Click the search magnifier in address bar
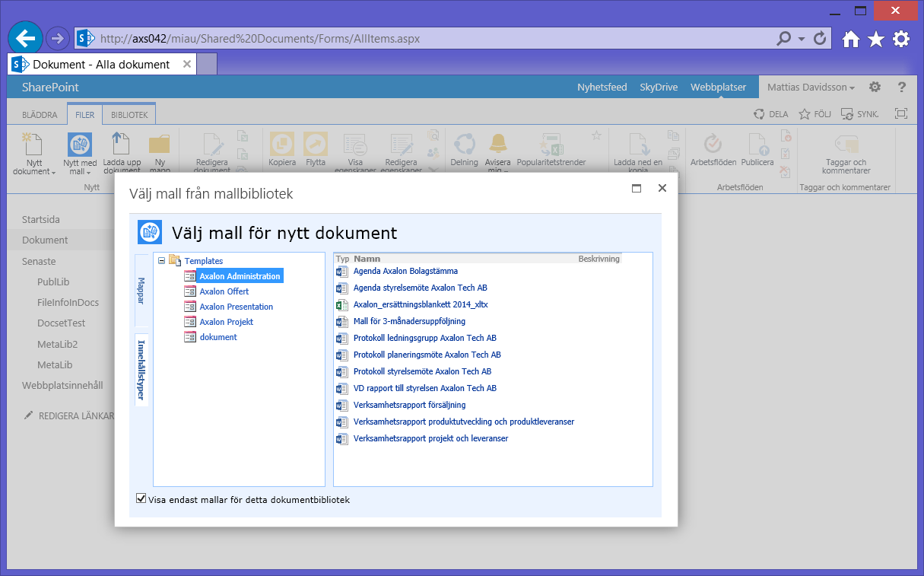 tap(783, 38)
